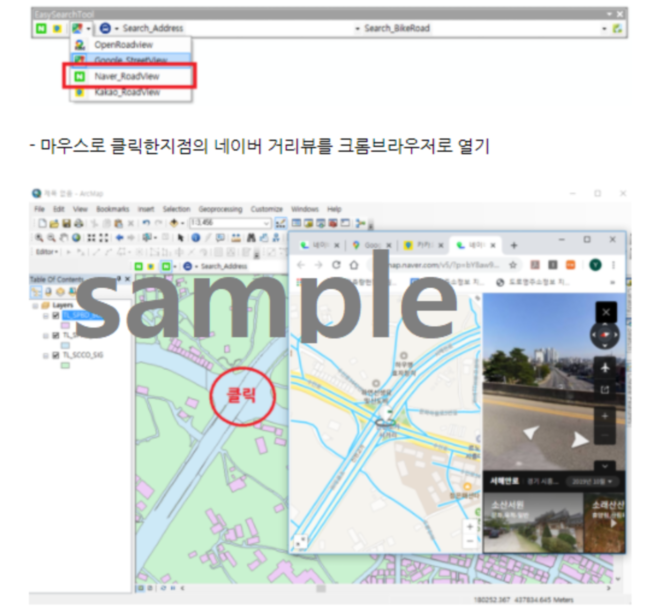
Task: Uncheck the first highlighted layer's checkbox
Action: tap(56, 316)
